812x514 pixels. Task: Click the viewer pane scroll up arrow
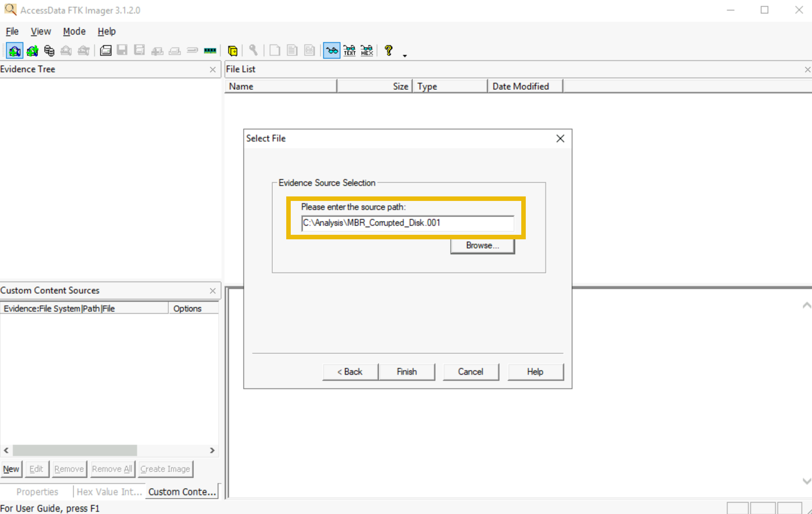coord(806,306)
